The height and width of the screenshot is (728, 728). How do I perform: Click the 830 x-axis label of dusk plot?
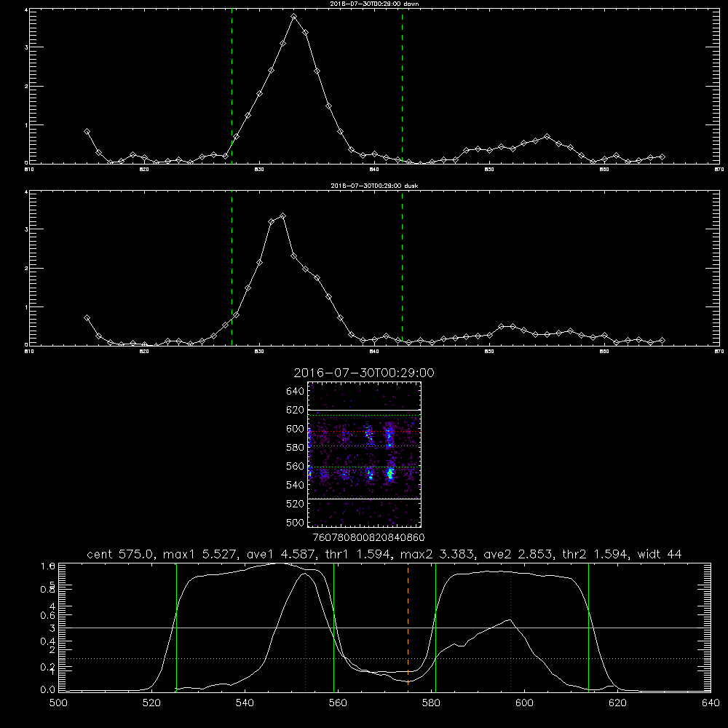point(259,352)
